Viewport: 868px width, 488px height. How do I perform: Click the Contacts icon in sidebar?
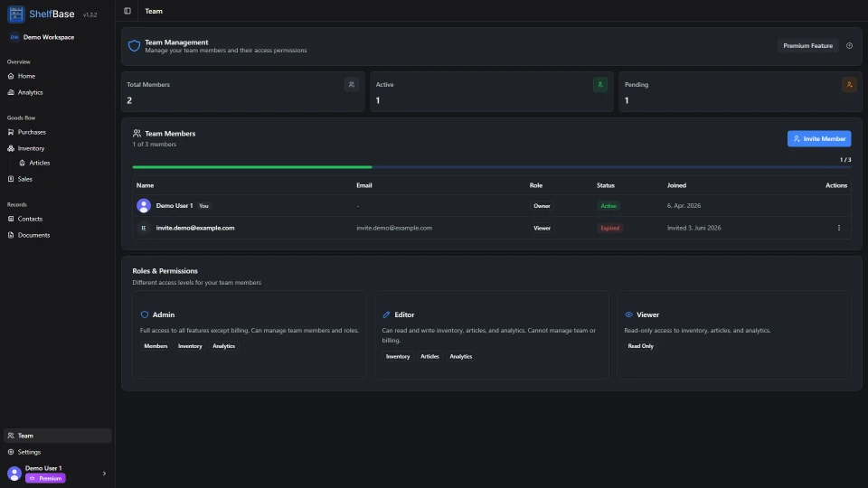tap(11, 219)
